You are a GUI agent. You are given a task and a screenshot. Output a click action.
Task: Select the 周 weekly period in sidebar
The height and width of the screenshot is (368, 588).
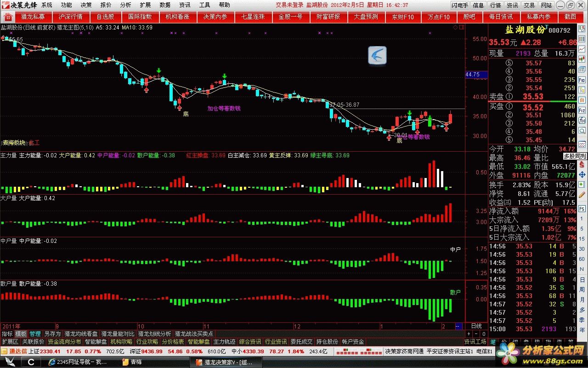click(x=582, y=289)
